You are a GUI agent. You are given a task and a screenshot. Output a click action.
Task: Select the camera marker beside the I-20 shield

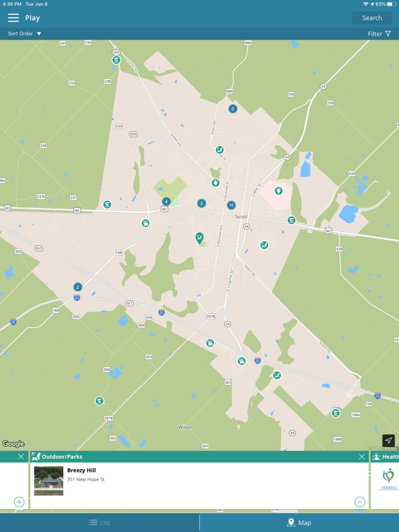[241, 361]
